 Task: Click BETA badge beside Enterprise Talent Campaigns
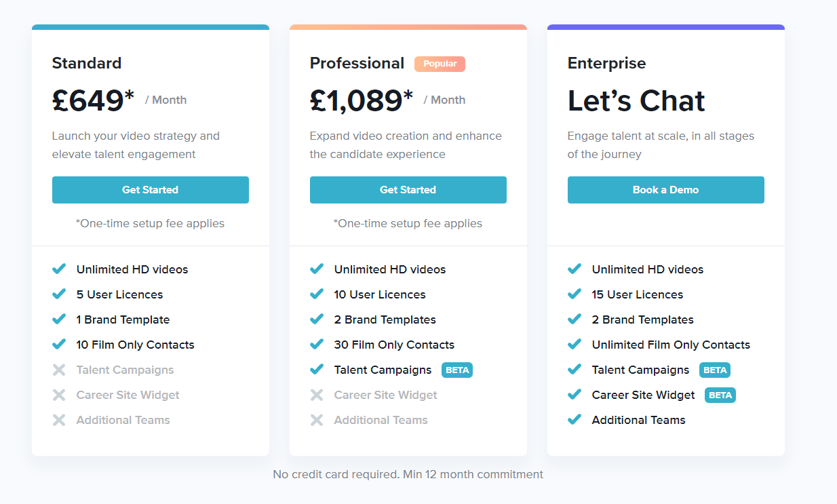click(715, 370)
